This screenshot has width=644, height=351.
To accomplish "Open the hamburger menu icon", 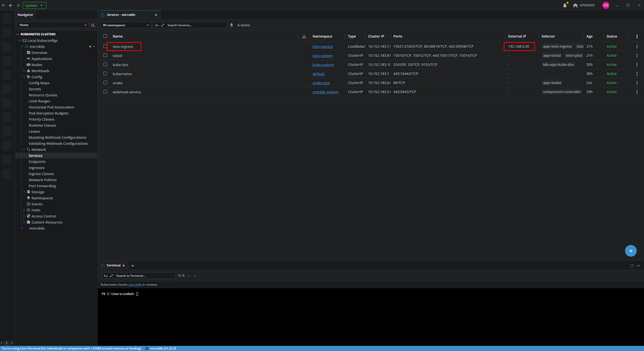I will (3, 5).
